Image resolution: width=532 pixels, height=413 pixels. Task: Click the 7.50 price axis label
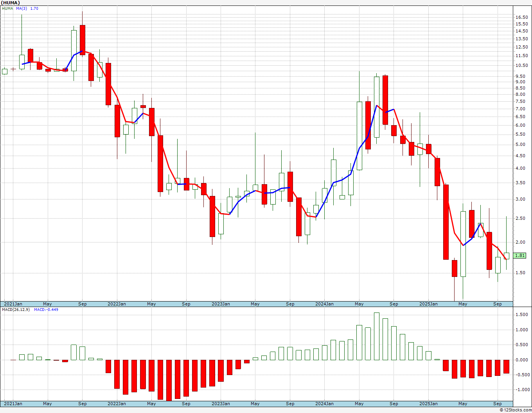click(x=521, y=101)
